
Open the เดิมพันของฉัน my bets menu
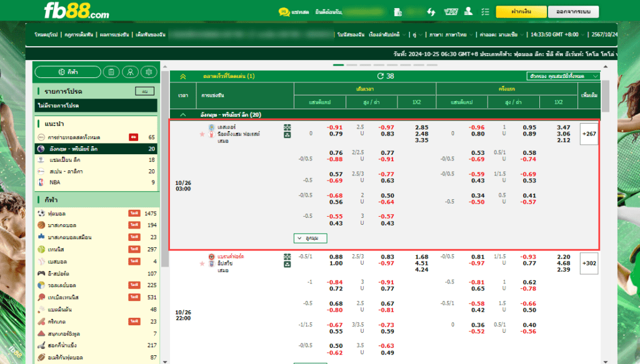point(151,34)
